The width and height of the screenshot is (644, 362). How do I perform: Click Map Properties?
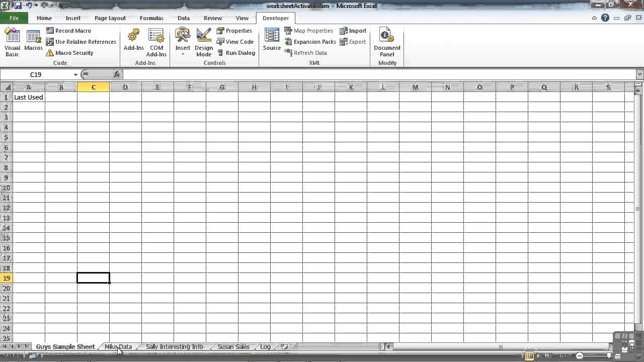pyautogui.click(x=308, y=31)
